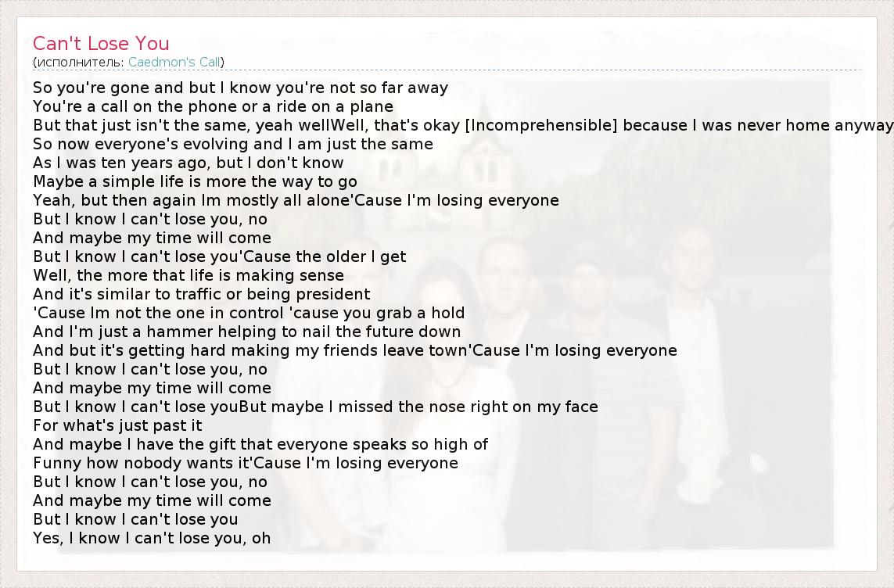Click the line "Yeah, but then again Im mostly all alone"

[x=193, y=200]
